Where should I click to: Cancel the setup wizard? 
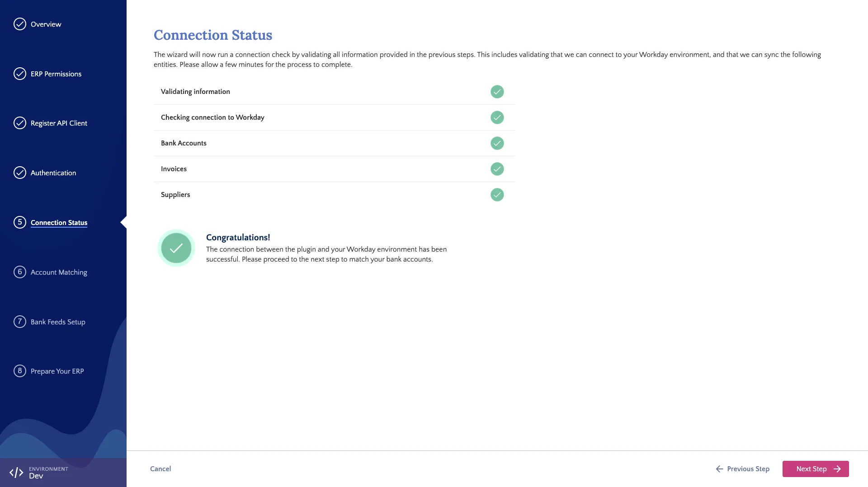pos(160,469)
